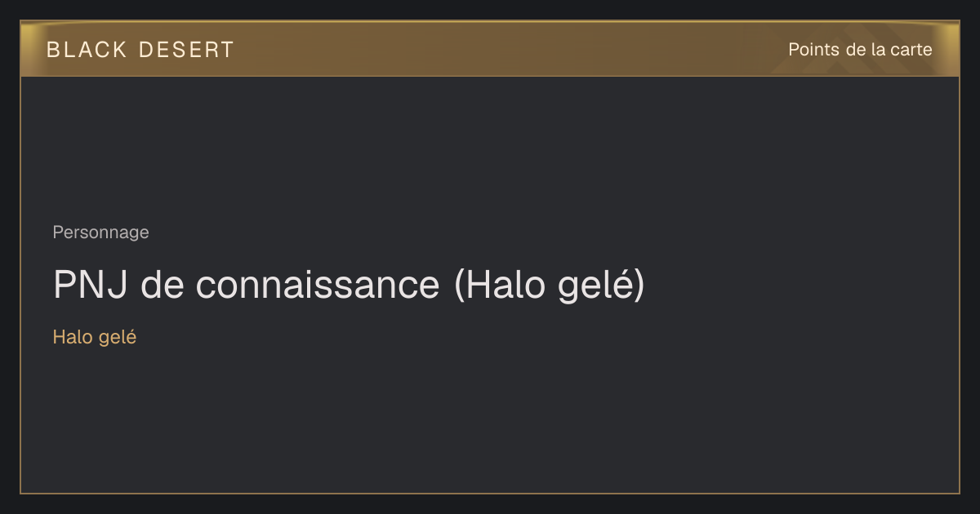
Task: Click the letter P of Personnage
Action: coord(58,233)
